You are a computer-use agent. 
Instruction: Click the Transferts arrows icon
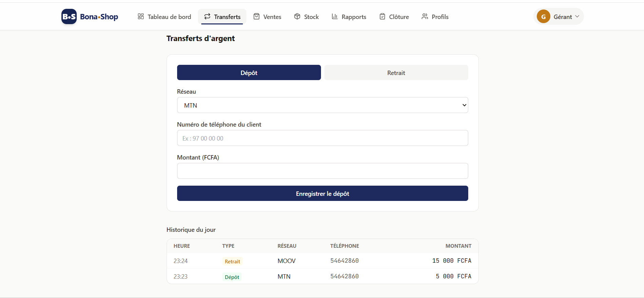(x=207, y=17)
